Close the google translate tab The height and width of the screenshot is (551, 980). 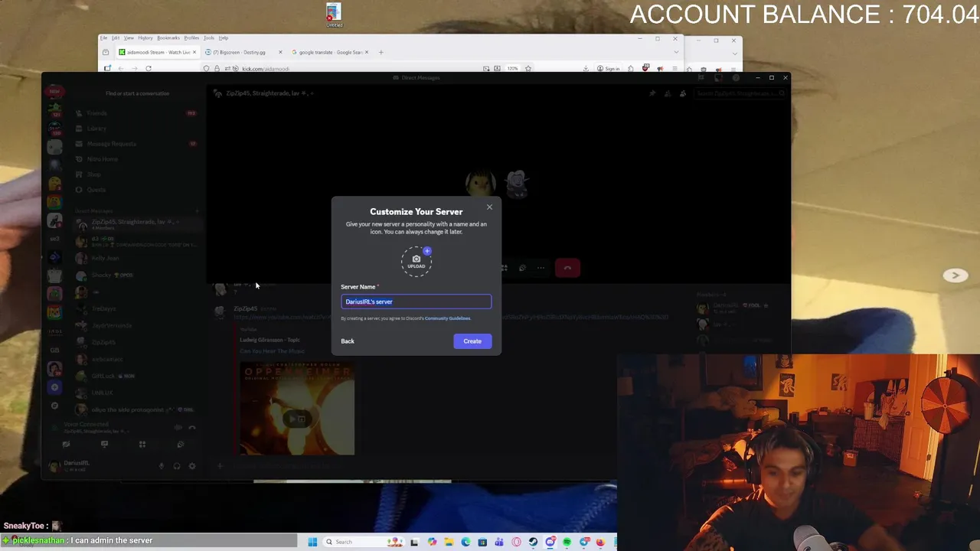(x=366, y=52)
